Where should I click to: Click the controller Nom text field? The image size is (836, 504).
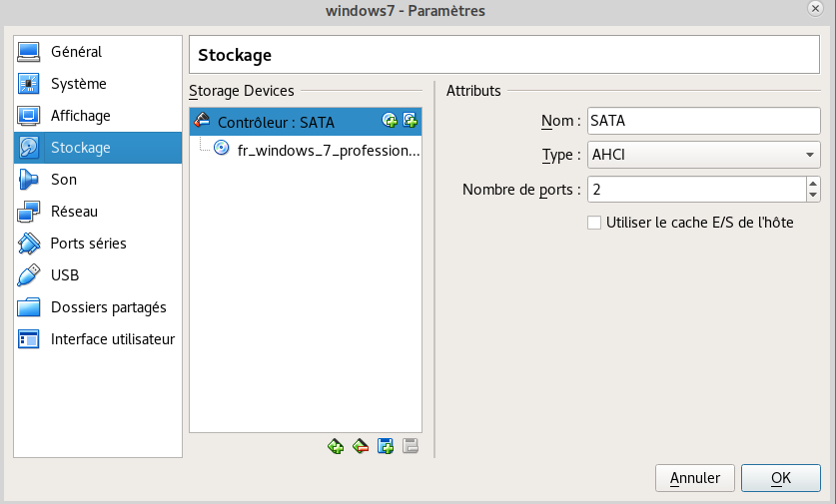pos(703,121)
